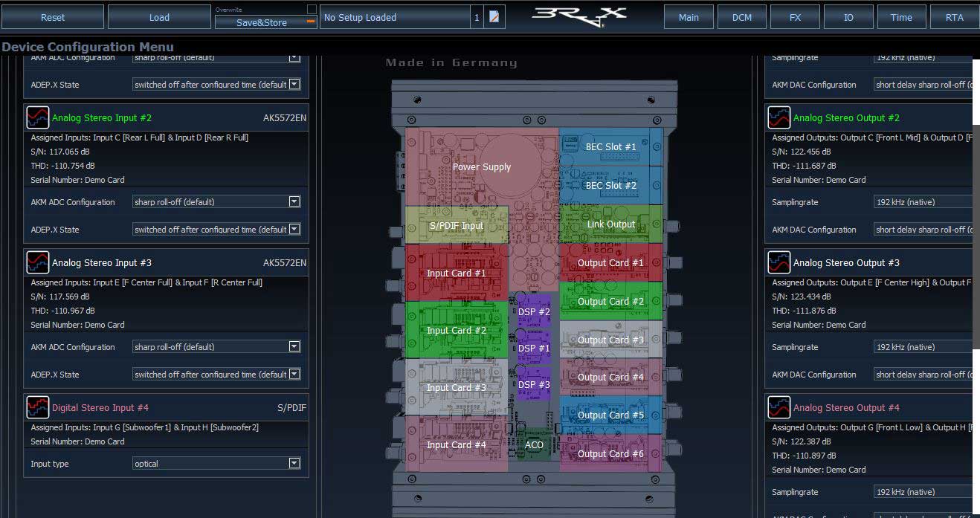Select the Power Supply region on the device
The image size is (980, 518).
pos(481,166)
